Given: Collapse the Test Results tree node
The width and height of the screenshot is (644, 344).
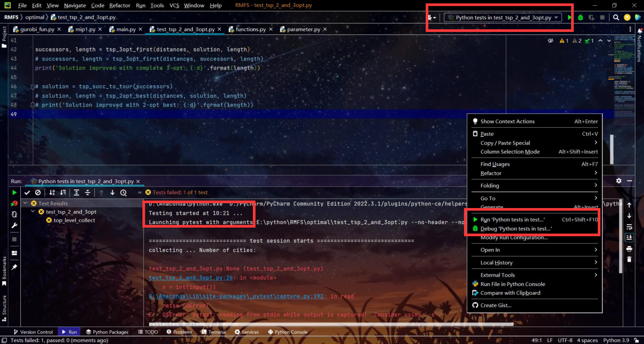Looking at the screenshot, I should click(25, 203).
